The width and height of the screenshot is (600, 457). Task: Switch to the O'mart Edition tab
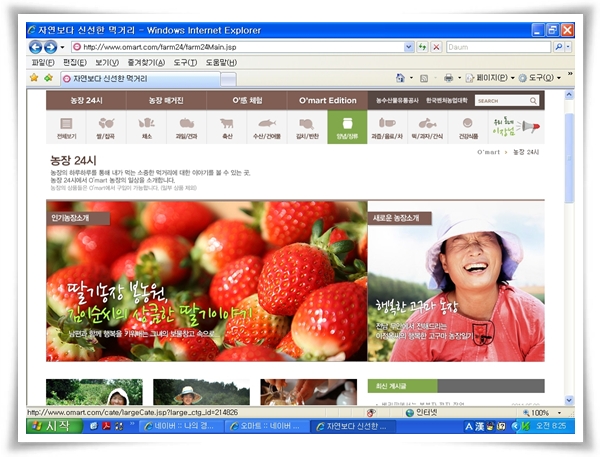click(327, 100)
